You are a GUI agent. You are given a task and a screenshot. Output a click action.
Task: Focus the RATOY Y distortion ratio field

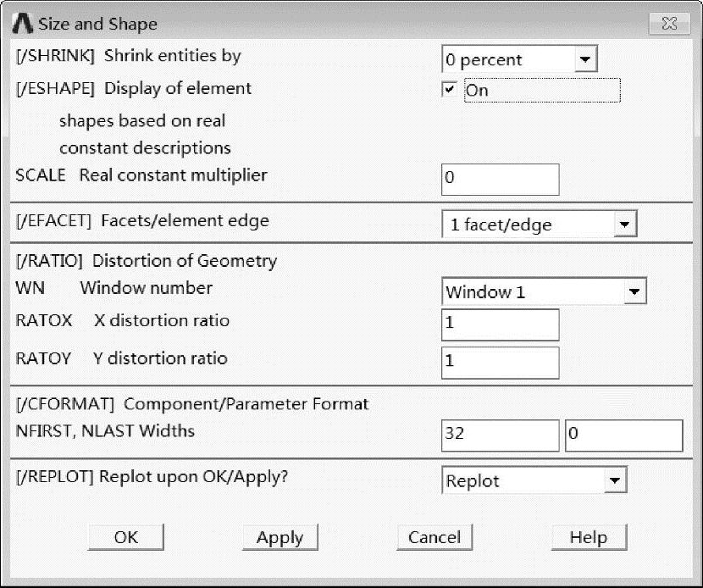(x=500, y=363)
